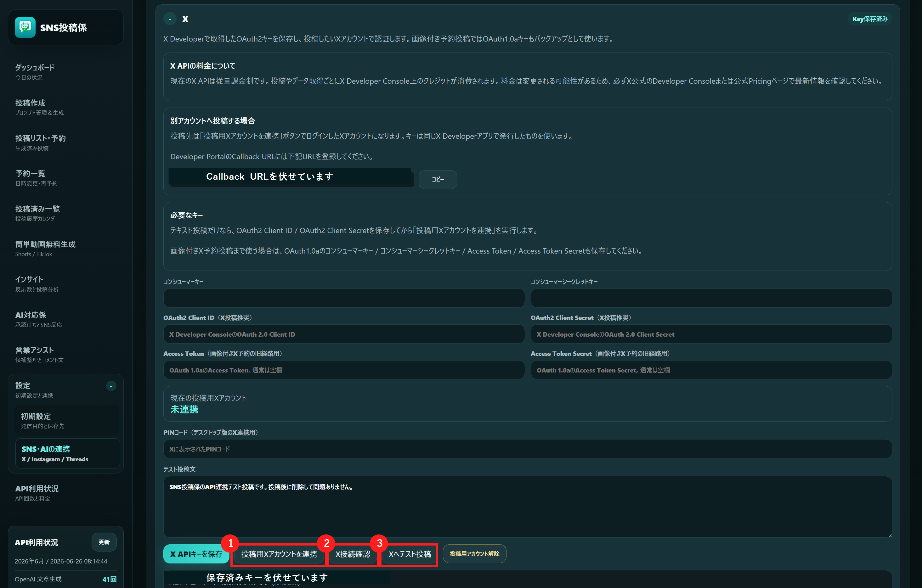Click the 未連携 account status text
Viewport: 922px width, 588px height.
coord(184,409)
